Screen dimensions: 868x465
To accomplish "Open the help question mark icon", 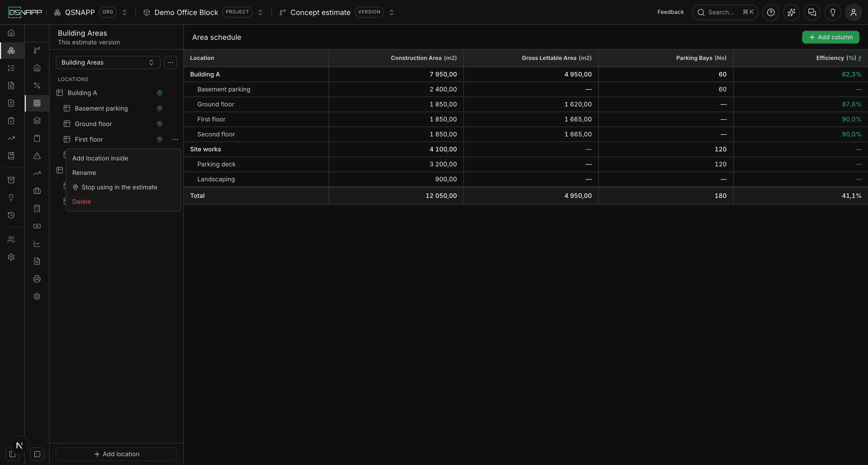I will point(771,12).
